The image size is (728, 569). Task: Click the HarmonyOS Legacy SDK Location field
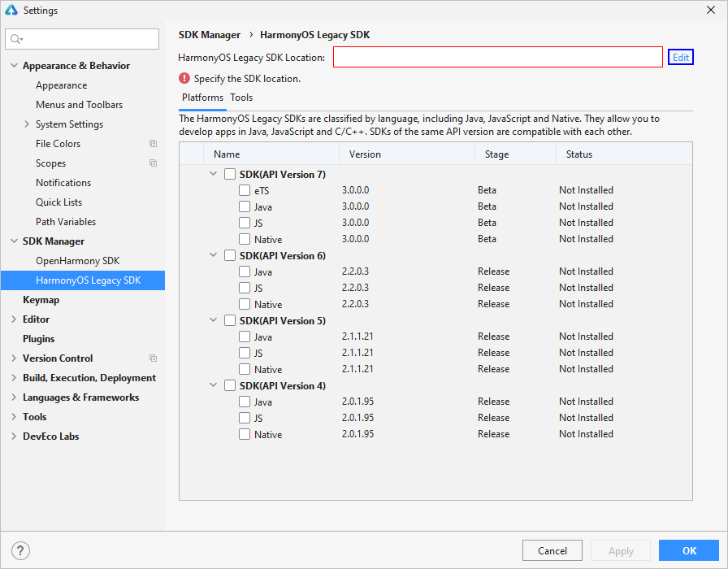click(x=498, y=57)
